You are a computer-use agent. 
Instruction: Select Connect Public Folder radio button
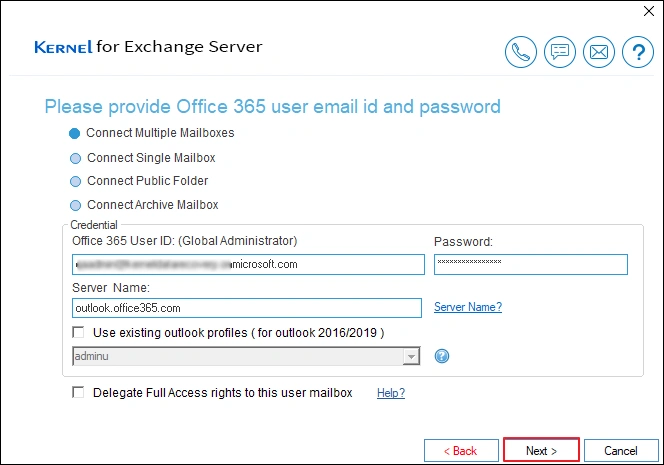tap(75, 181)
